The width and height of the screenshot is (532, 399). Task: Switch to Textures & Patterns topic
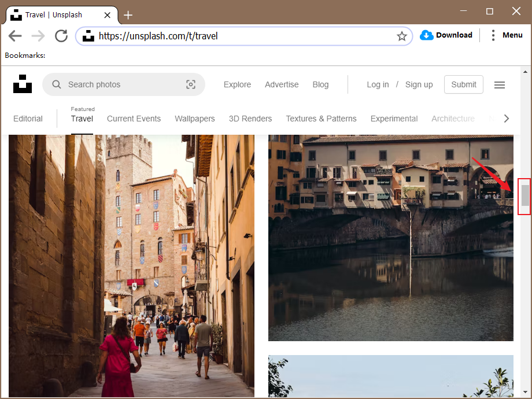[x=321, y=119]
